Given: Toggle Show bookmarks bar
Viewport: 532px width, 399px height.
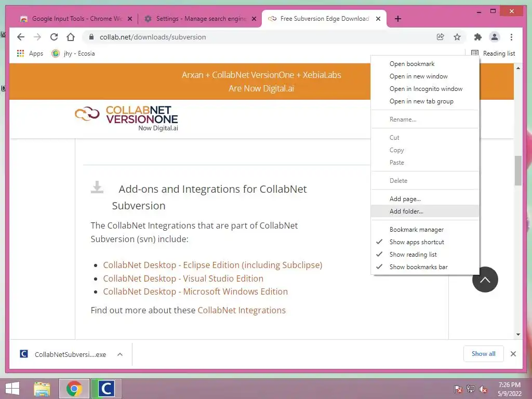Looking at the screenshot, I should tap(425, 267).
